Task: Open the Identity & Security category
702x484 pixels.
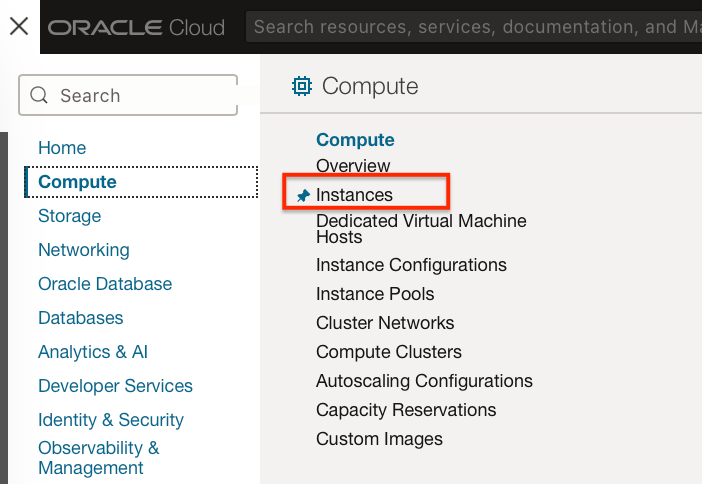Action: pos(111,420)
